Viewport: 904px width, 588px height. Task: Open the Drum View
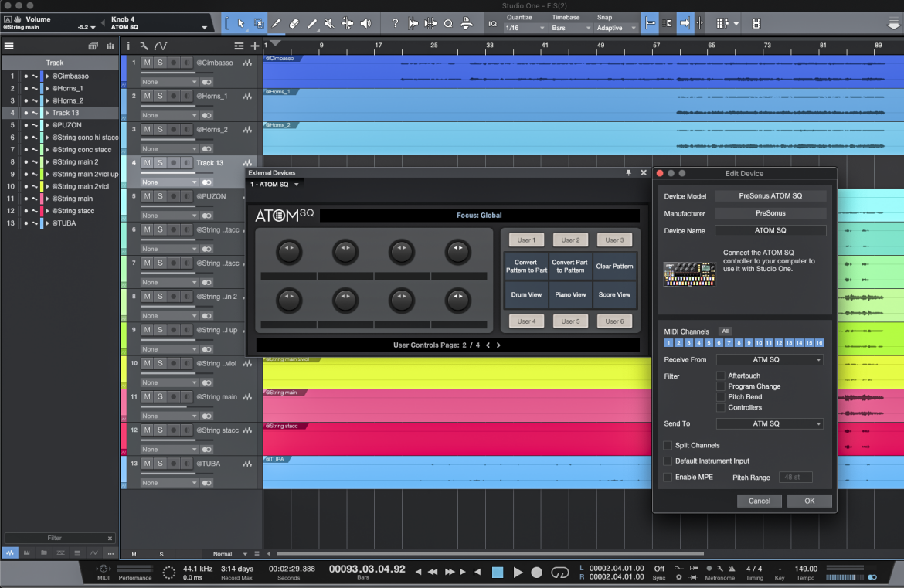tap(526, 294)
